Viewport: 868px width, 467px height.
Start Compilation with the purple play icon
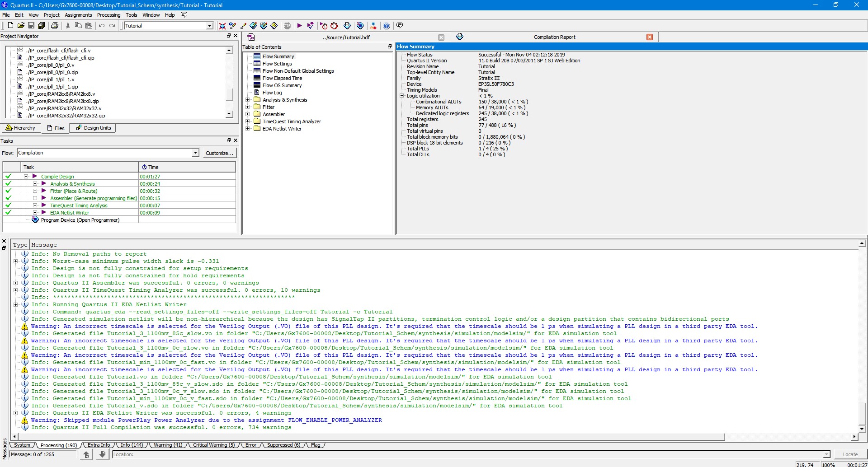(300, 26)
